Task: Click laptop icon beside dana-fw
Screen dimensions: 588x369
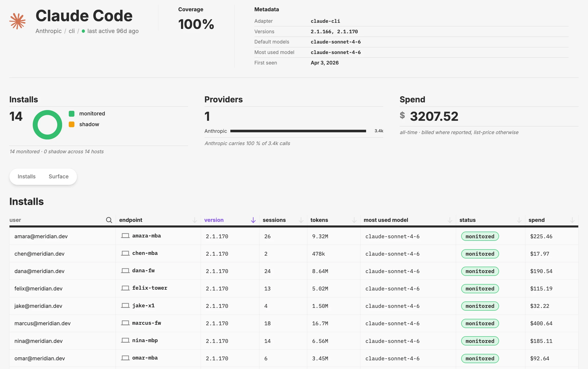Action: click(125, 270)
